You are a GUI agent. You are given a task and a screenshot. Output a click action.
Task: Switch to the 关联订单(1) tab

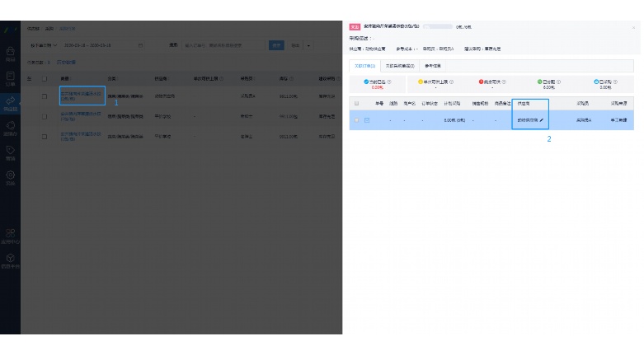pos(364,66)
